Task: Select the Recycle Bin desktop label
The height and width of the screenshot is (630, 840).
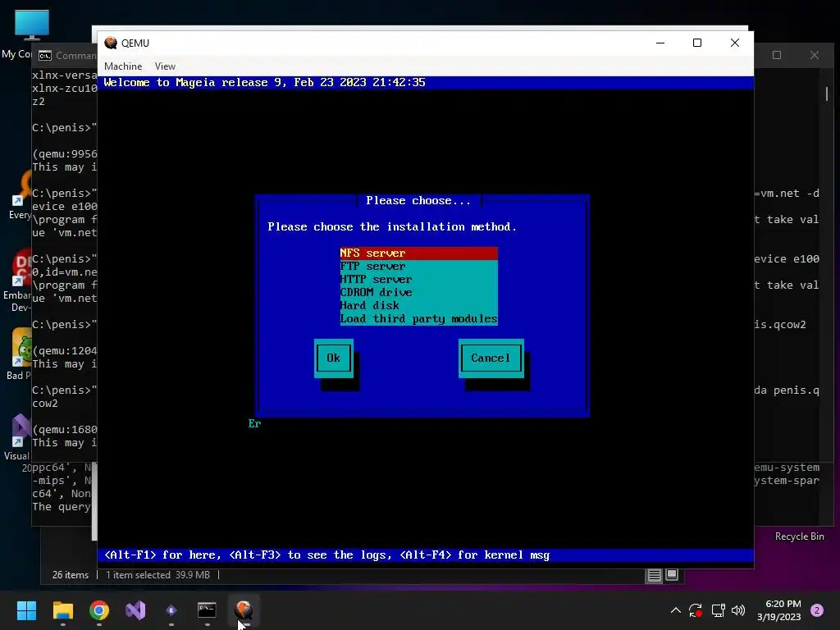Action: [799, 536]
